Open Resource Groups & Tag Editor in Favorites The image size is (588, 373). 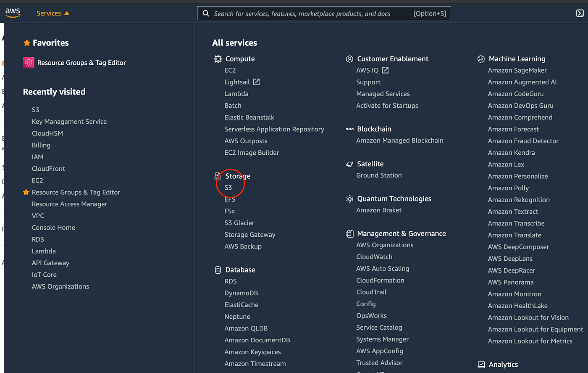(x=81, y=63)
